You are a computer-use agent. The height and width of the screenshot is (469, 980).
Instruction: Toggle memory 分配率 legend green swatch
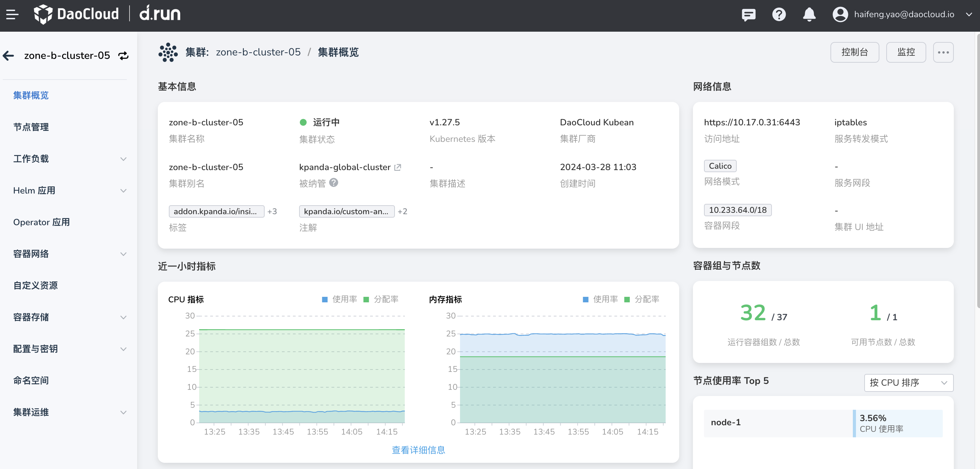(627, 300)
